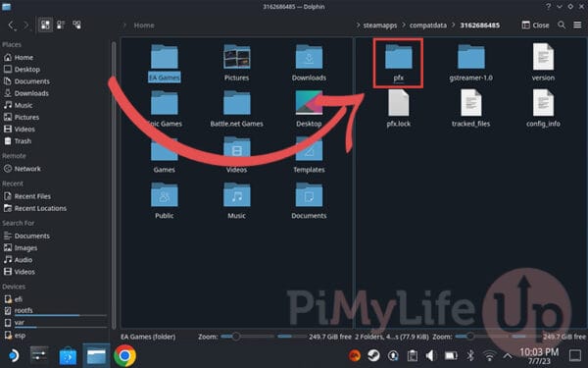The height and width of the screenshot is (368, 588).
Task: Switch to Compact view mode
Action: (x=61, y=26)
